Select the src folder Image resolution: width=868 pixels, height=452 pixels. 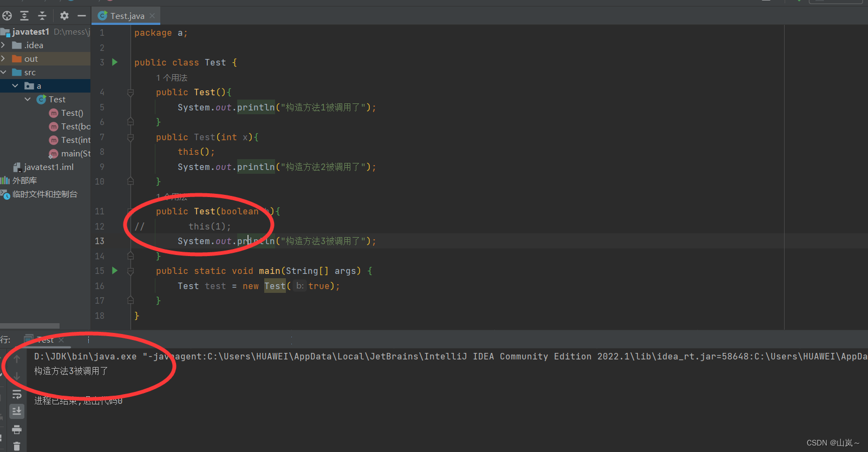click(30, 72)
